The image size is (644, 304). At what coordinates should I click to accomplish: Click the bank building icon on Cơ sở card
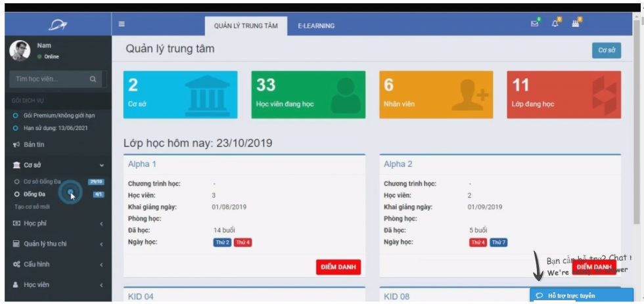(208, 96)
